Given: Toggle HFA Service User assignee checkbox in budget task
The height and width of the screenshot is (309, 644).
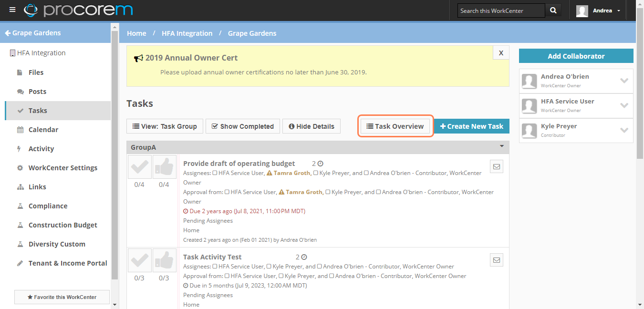Looking at the screenshot, I should pos(215,173).
